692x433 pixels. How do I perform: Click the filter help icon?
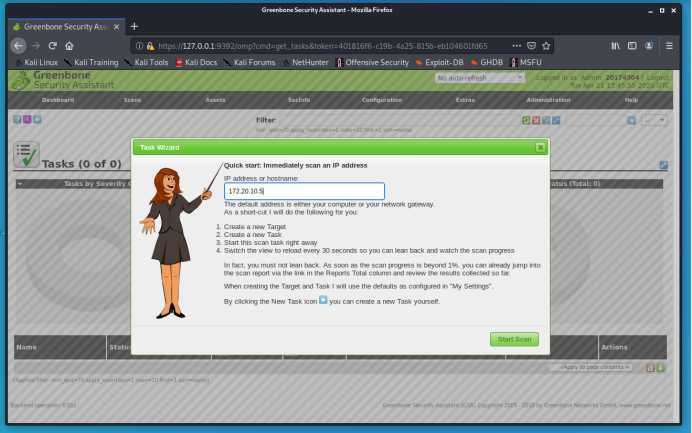(546, 120)
